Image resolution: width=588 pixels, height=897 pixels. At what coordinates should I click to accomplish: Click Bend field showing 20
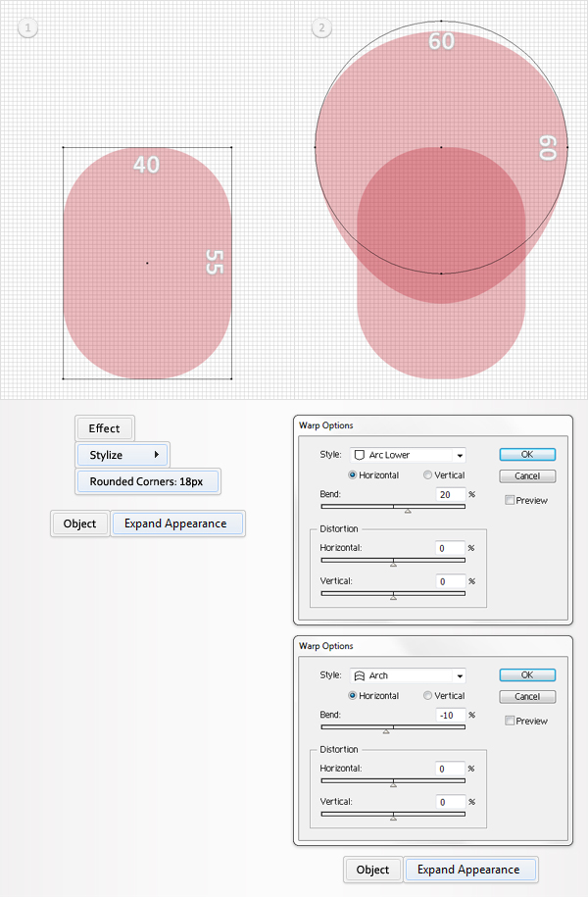pyautogui.click(x=451, y=494)
